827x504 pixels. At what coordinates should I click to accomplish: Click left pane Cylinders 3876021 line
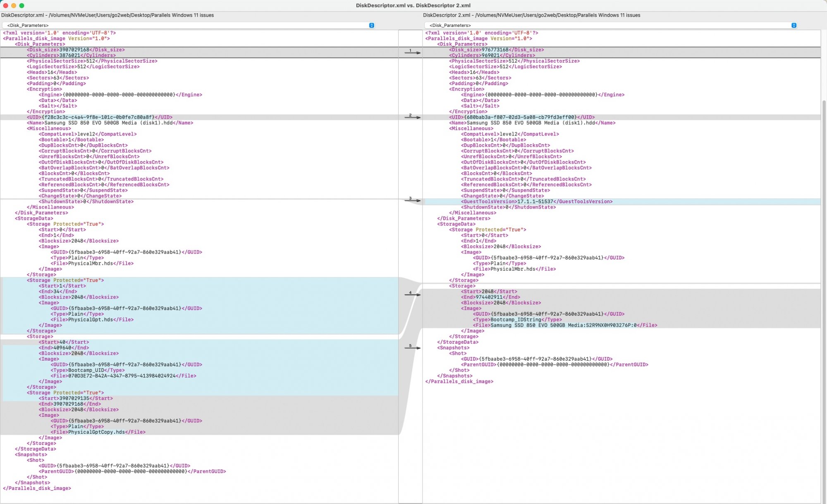coord(71,55)
